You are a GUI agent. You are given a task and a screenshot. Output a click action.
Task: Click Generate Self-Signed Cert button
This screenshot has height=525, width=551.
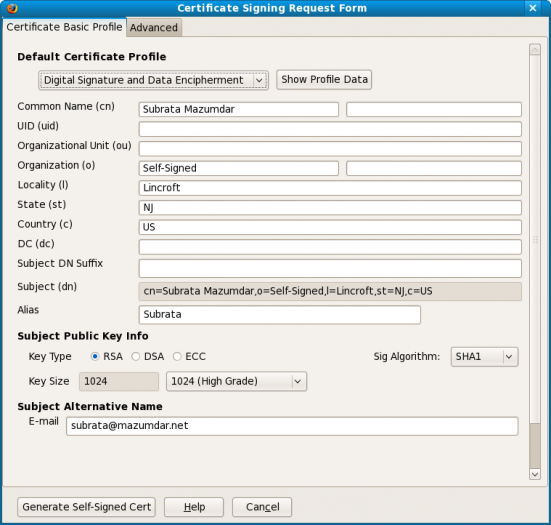(x=86, y=507)
